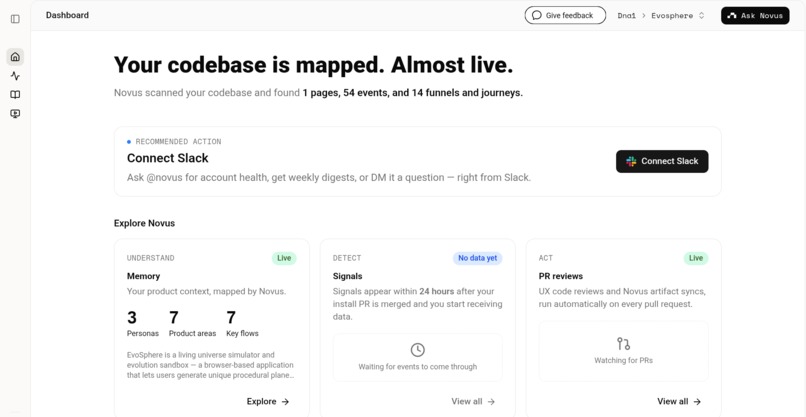Image resolution: width=806 pixels, height=417 pixels.
Task: Click the Slack logo icon
Action: (x=631, y=161)
